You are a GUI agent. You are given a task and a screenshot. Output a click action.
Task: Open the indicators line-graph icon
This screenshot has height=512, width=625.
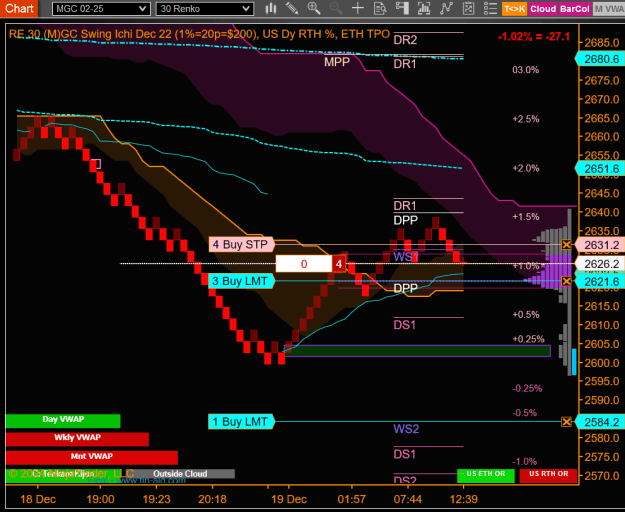tap(446, 8)
